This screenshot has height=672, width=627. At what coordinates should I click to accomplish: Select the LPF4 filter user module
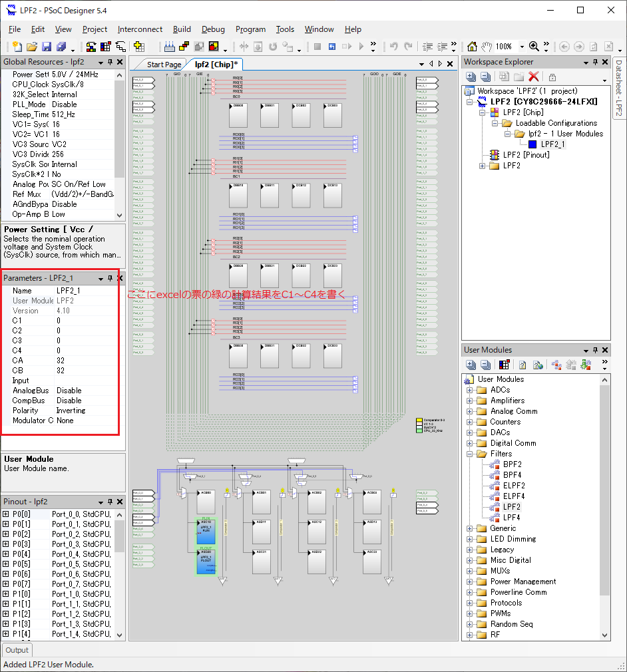coord(512,518)
